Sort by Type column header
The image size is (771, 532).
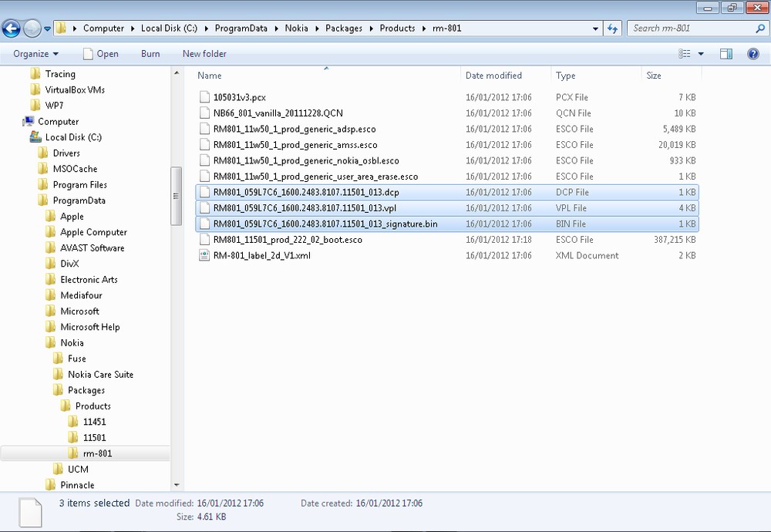pos(565,76)
